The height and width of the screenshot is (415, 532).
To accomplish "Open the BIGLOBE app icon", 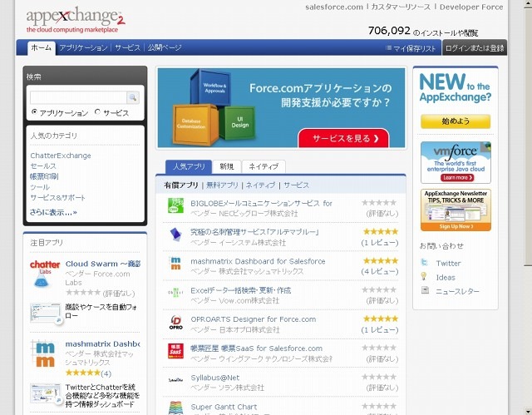I will (x=175, y=206).
